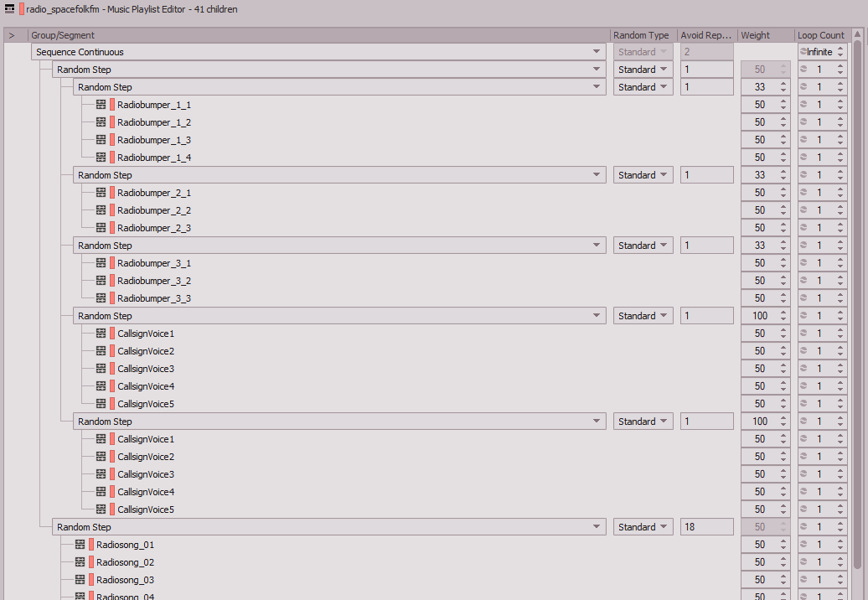
Task: Open group dropdown of Radiosong Random Step
Action: [x=597, y=527]
